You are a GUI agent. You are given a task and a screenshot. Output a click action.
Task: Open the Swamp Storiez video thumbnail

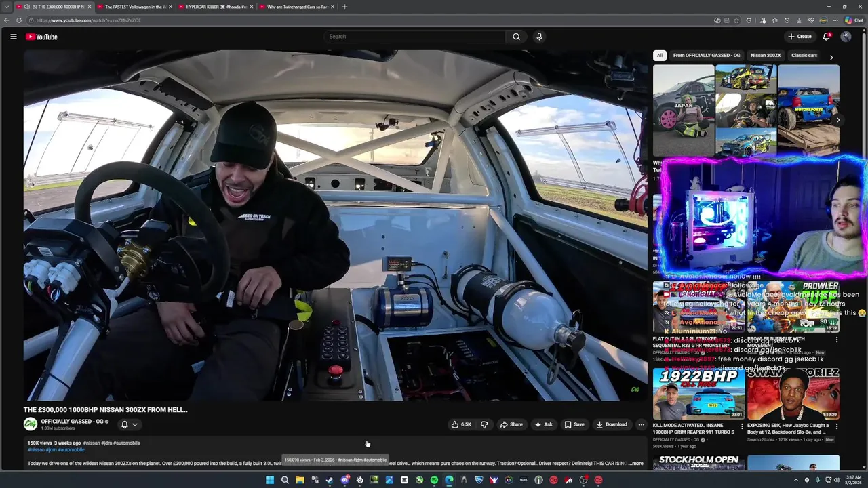pyautogui.click(x=793, y=394)
